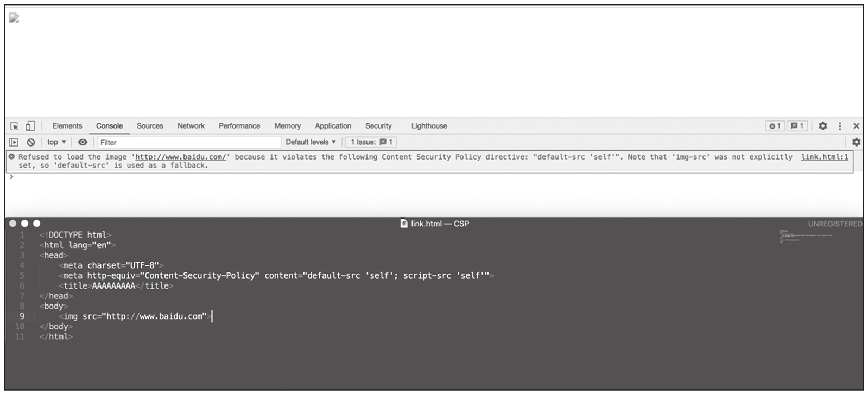Close the DevTools panel
This screenshot has width=868, height=394.
click(x=856, y=126)
